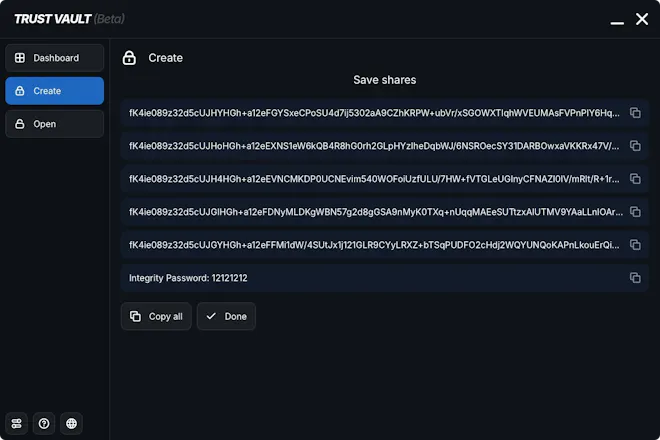This screenshot has width=660, height=440.
Task: Click the lock icon beside Create heading
Action: point(129,58)
